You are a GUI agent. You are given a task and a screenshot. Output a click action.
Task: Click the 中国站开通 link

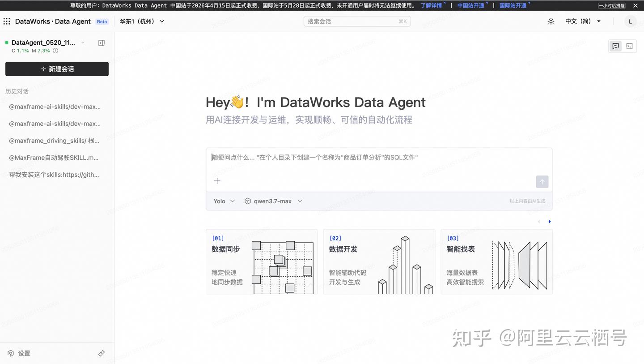470,5
